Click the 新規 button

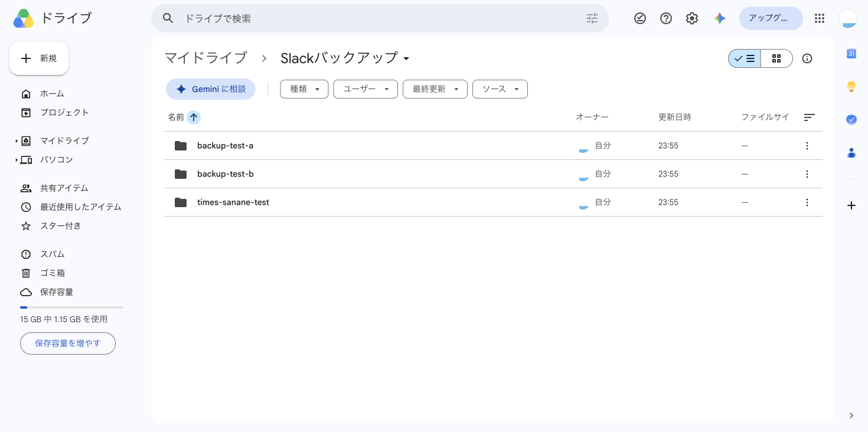coord(39,58)
